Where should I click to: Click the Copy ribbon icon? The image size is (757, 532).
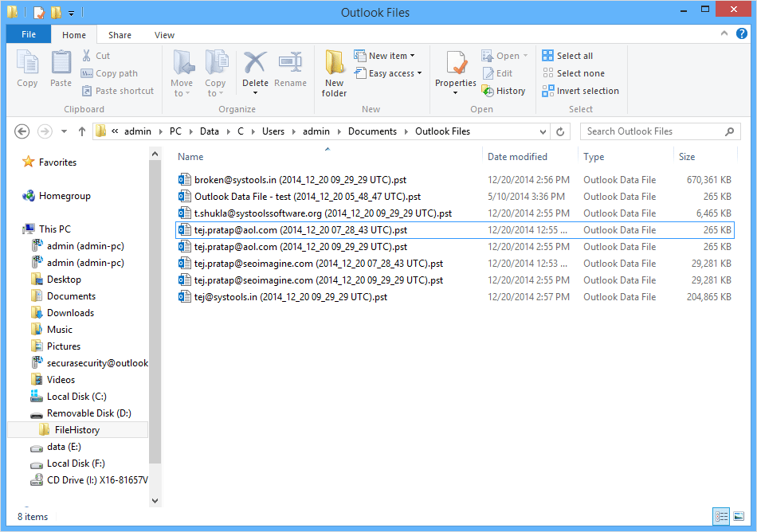coord(27,68)
